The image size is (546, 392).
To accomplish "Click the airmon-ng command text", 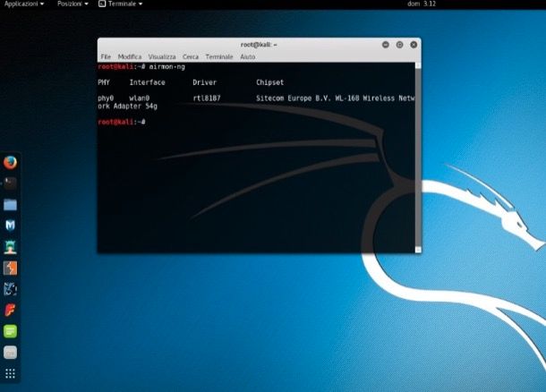I will 167,66.
